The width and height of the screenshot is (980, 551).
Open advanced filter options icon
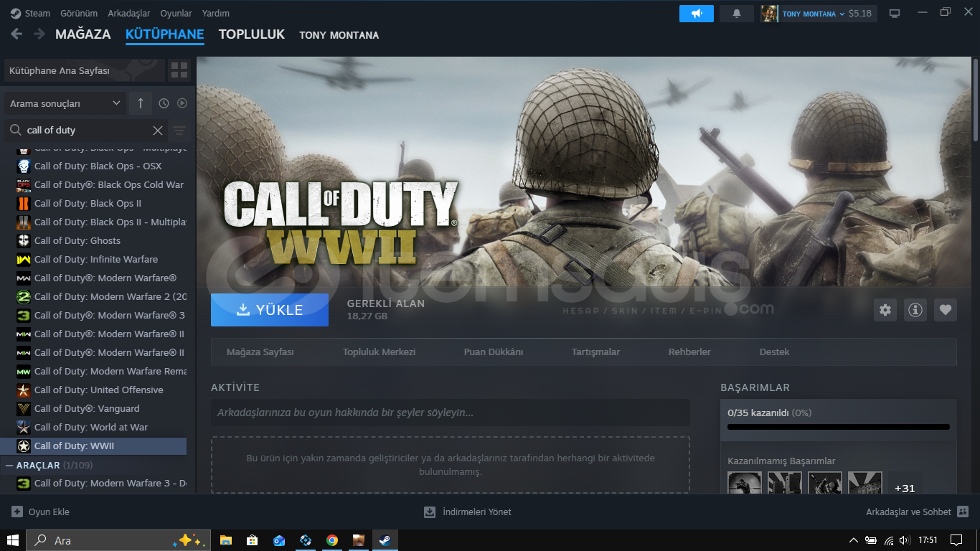[179, 130]
